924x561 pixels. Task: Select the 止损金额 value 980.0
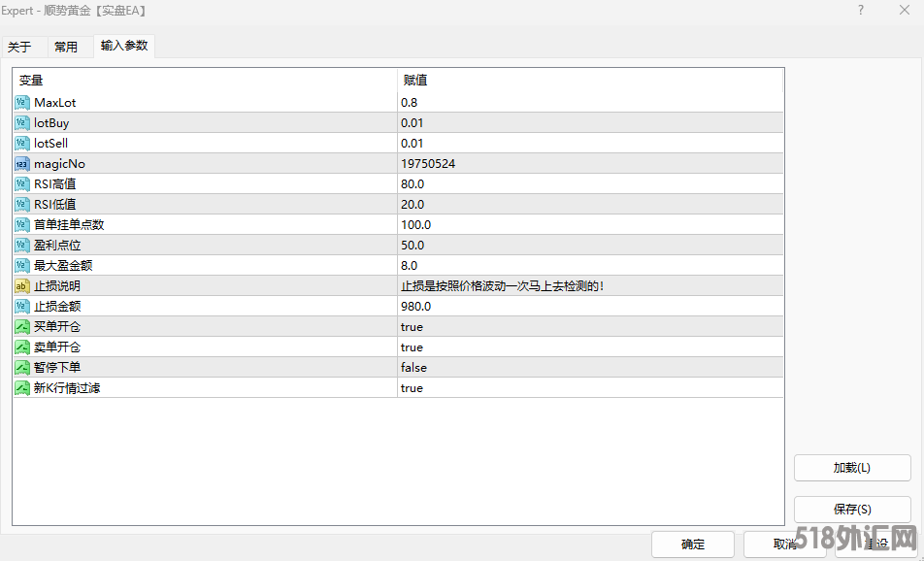click(x=416, y=307)
